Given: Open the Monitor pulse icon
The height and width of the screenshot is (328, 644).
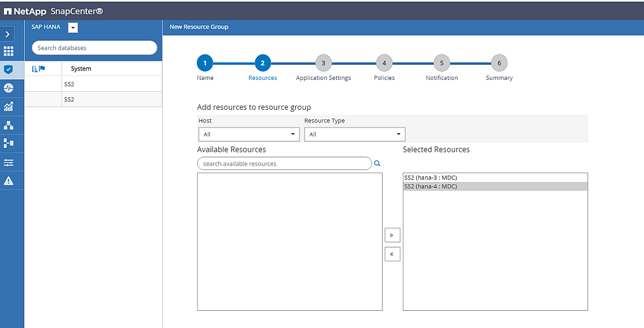Looking at the screenshot, I should [8, 88].
